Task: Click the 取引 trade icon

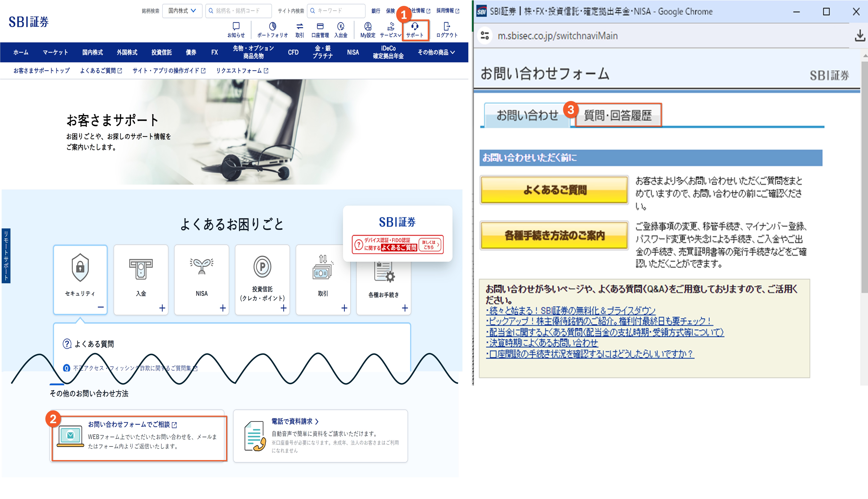Action: [x=299, y=30]
